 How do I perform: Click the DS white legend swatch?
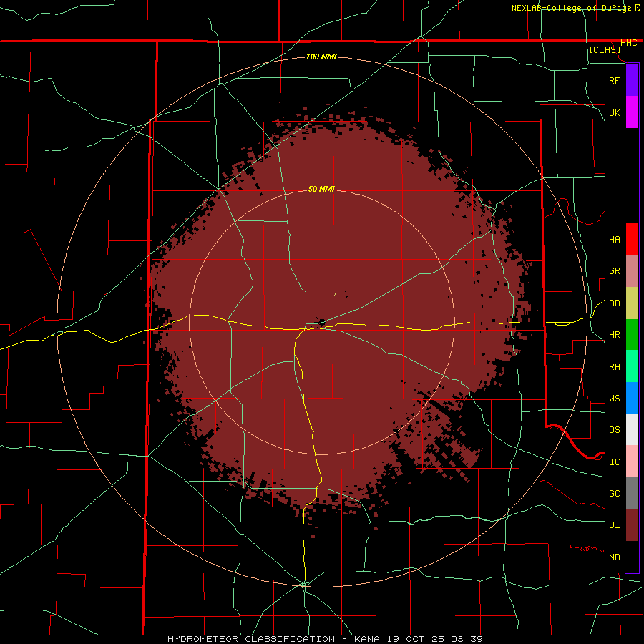coord(632,429)
